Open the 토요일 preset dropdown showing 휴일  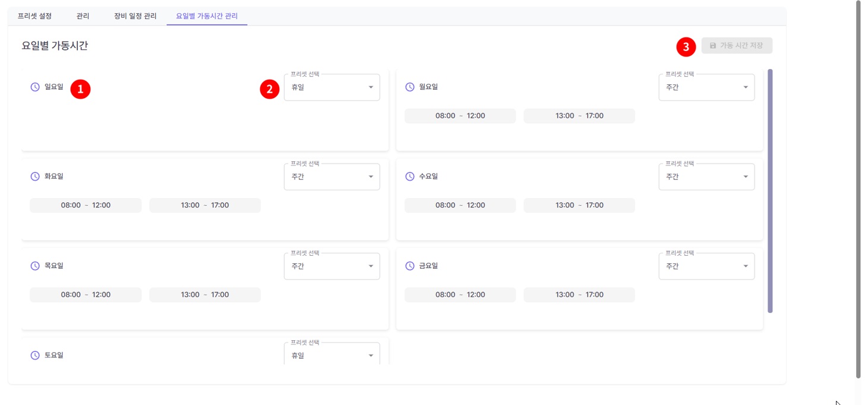click(x=332, y=355)
